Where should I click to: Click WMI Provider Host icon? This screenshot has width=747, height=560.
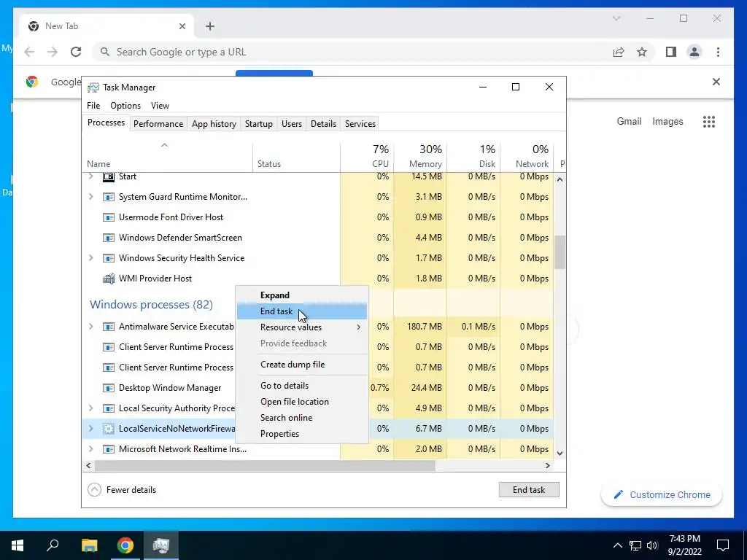[109, 278]
